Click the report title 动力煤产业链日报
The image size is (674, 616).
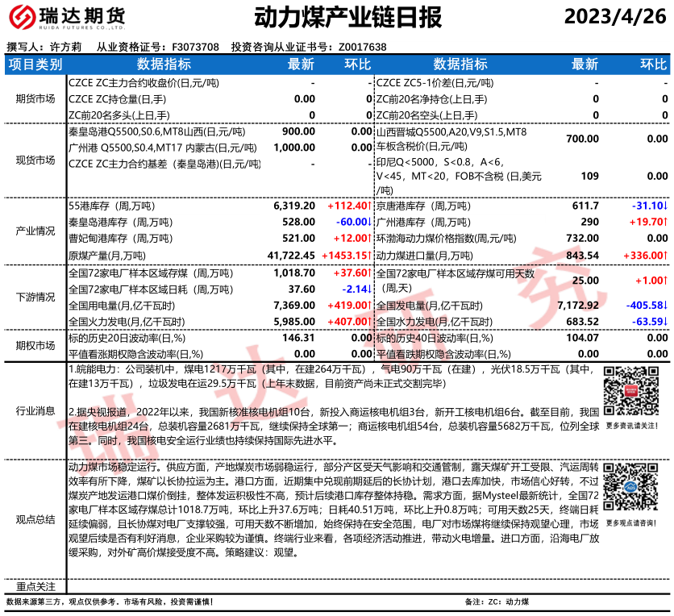pos(336,18)
